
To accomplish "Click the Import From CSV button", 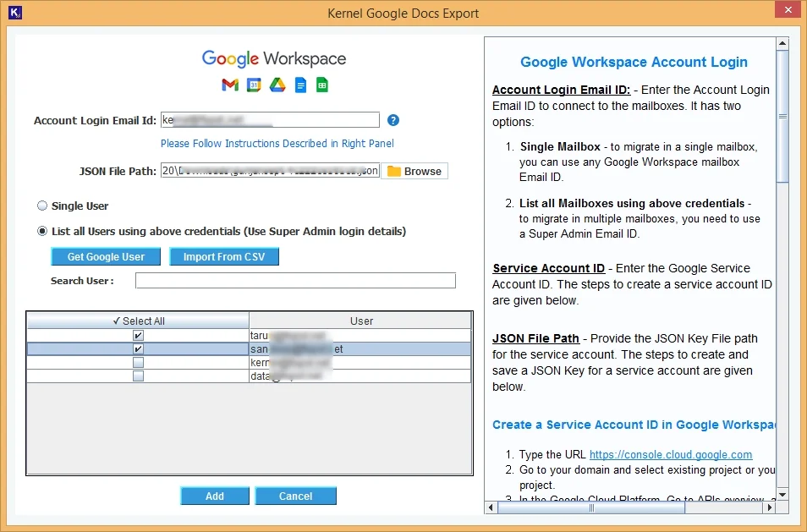I will click(223, 256).
